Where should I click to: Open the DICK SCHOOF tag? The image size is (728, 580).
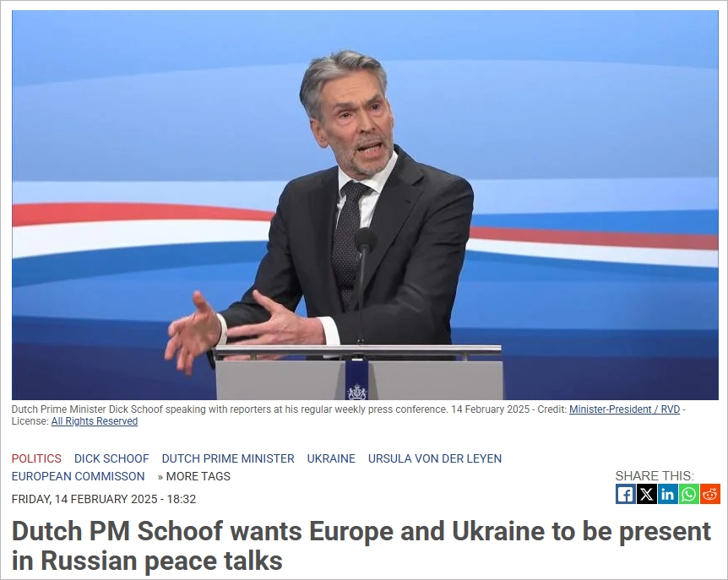(x=111, y=458)
